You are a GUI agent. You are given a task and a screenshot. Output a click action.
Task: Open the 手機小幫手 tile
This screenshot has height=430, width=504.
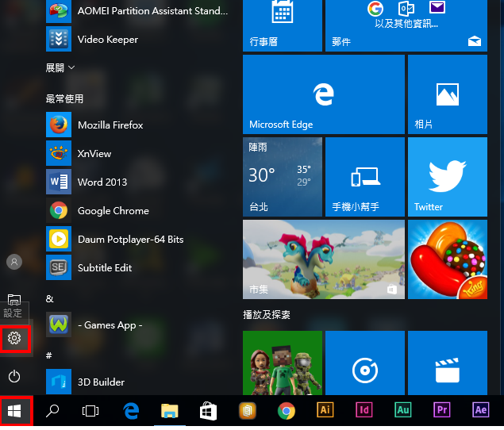click(365, 177)
